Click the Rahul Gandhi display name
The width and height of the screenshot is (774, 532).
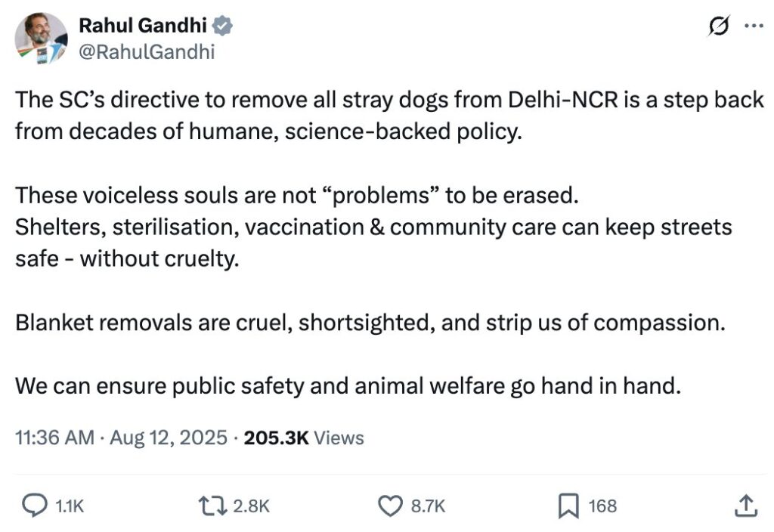click(142, 26)
